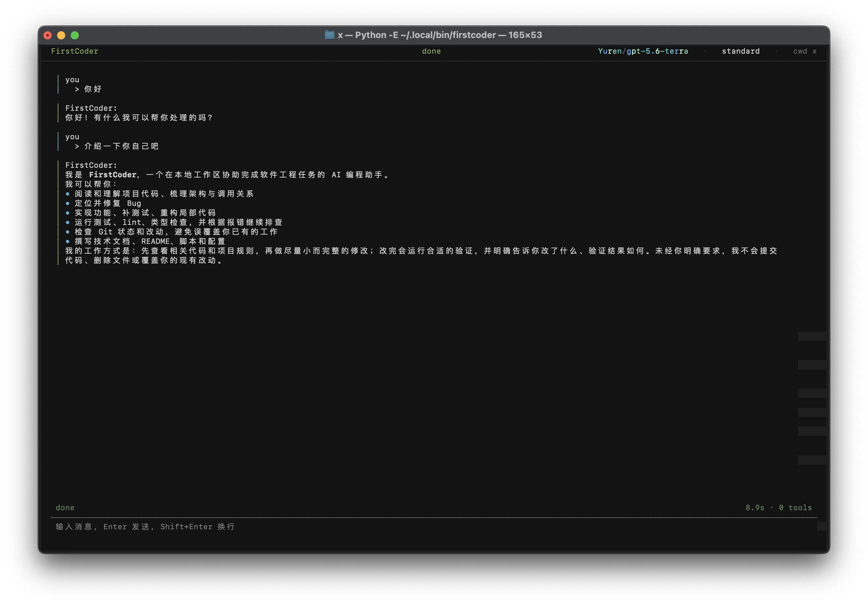Click the bullet starting with '检查 Git 状态和改动'
Screen dimensions: 868x604
pyautogui.click(x=176, y=232)
